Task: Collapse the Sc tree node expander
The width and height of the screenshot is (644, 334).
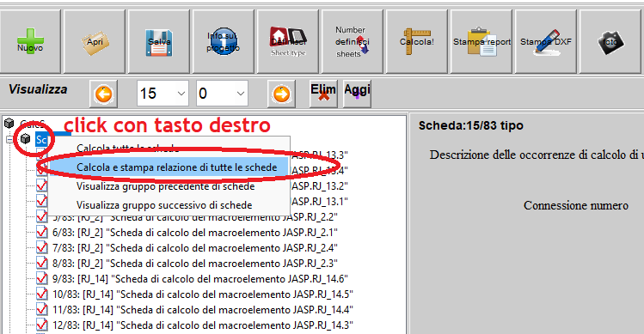Action: (x=9, y=140)
